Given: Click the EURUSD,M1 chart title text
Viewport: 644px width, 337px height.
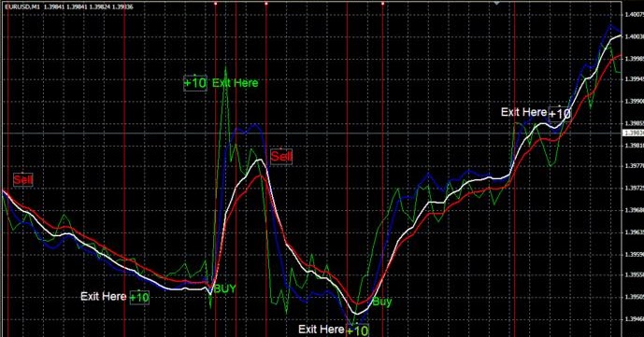Looking at the screenshot, I should [x=22, y=7].
